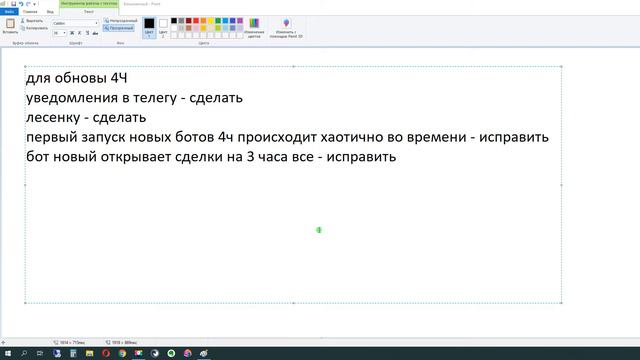Toggle bold Ж formatting
The width and height of the screenshot is (640, 360).
coord(72,33)
